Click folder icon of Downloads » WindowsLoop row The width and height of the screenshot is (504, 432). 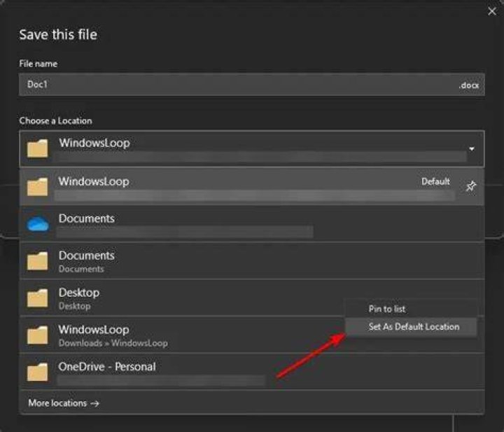[x=38, y=335]
